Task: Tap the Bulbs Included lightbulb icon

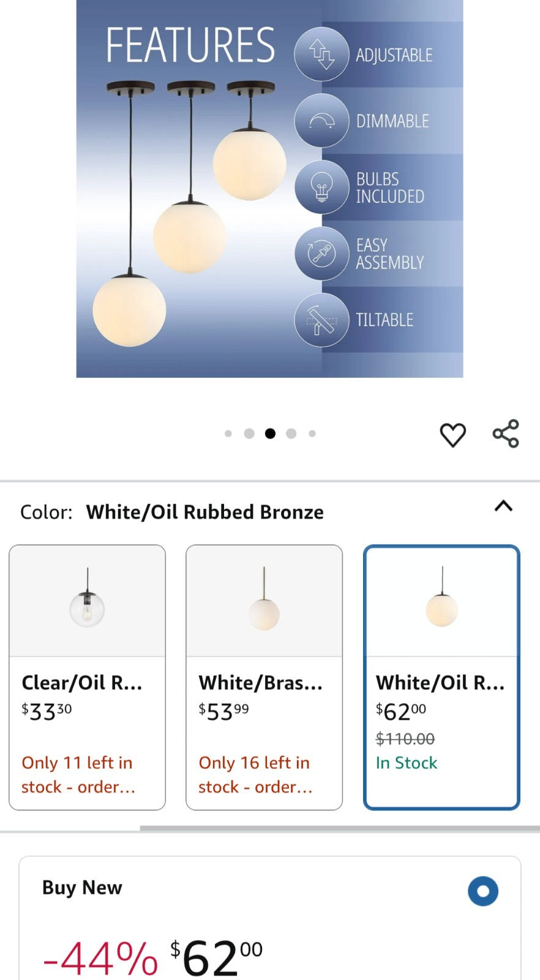Action: [321, 187]
